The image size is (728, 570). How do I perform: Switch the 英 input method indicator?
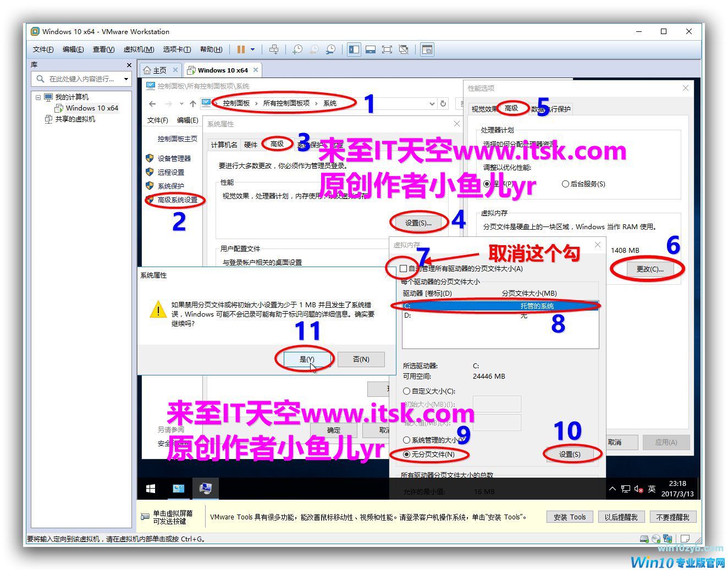[x=652, y=489]
